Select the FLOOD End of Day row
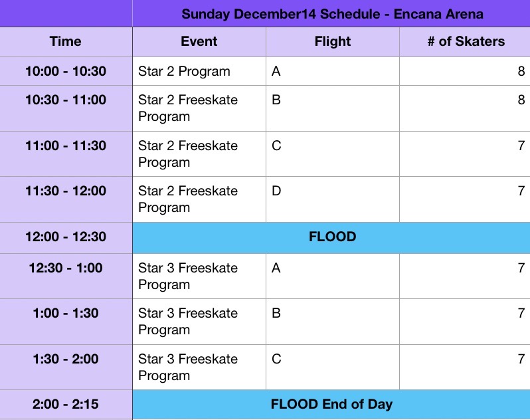 pos(331,404)
